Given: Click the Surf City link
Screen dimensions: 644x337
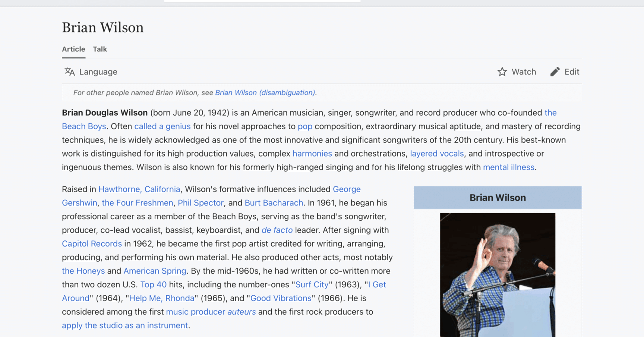Looking at the screenshot, I should click(312, 285).
